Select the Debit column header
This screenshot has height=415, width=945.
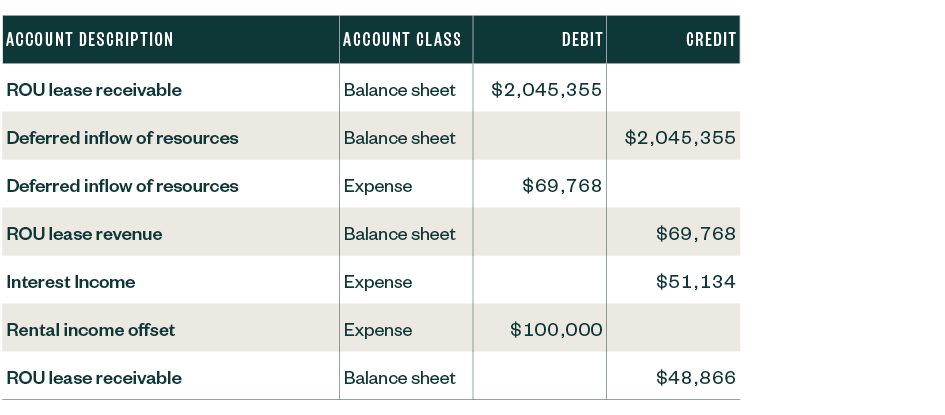[582, 40]
